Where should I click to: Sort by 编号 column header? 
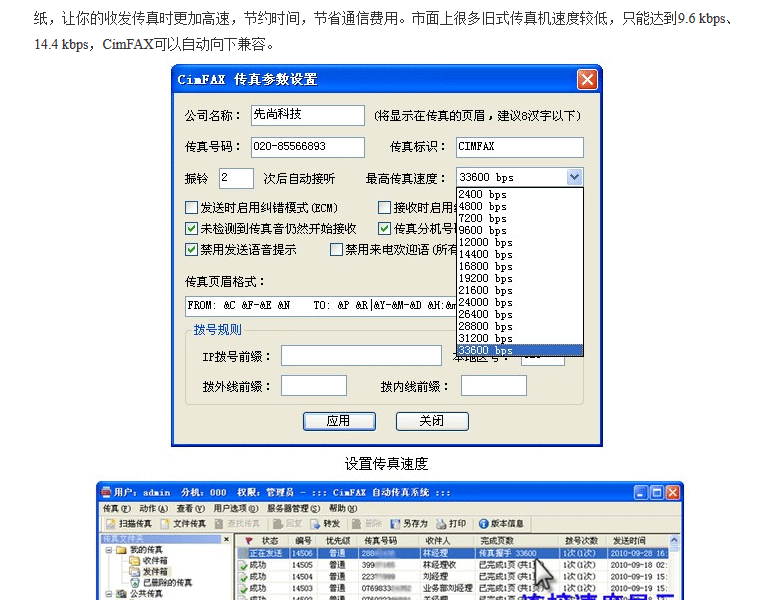click(303, 540)
